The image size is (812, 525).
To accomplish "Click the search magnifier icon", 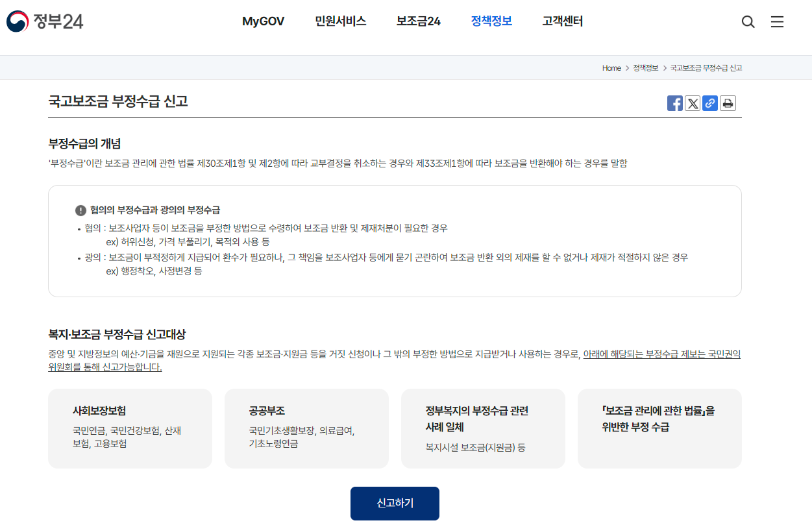I will click(748, 21).
